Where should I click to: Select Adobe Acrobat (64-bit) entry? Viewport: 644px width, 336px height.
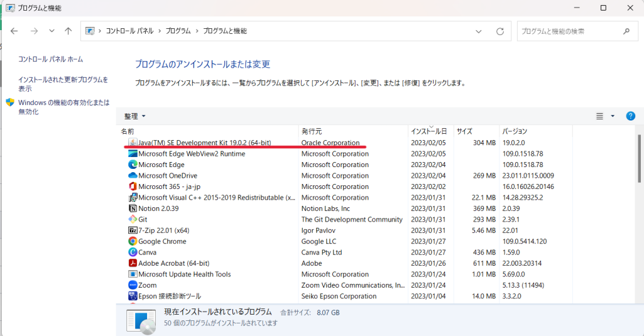[x=174, y=263]
